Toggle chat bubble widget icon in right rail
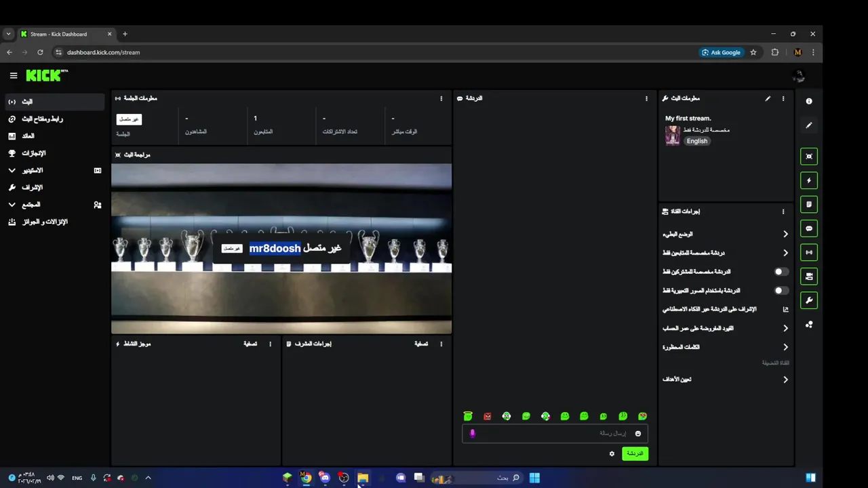Image resolution: width=868 pixels, height=488 pixels. coord(809,228)
